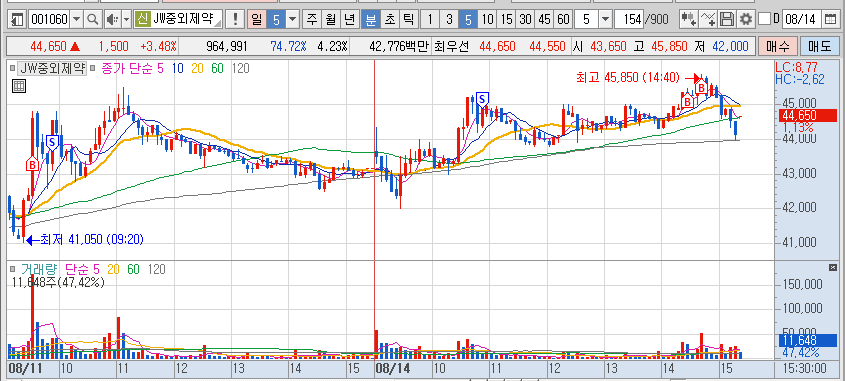Click the open price 43,650 value

[x=607, y=46]
